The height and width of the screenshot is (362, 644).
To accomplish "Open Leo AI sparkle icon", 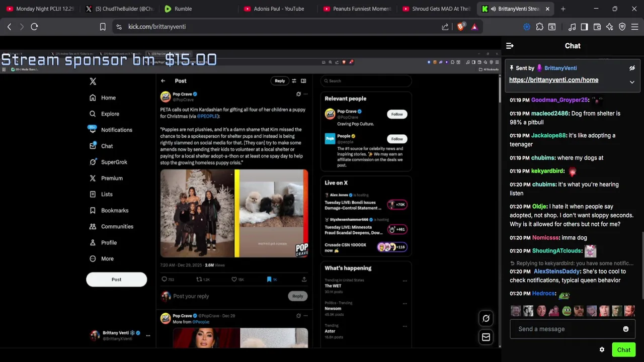I will [610, 27].
